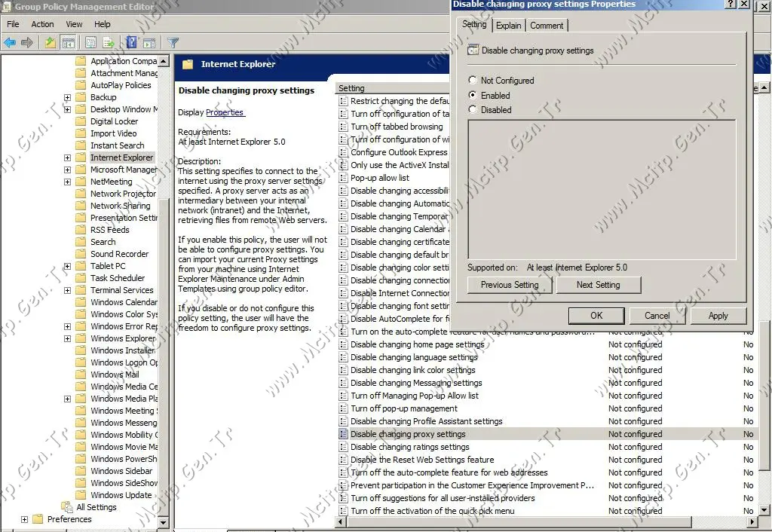The height and width of the screenshot is (532, 772).
Task: Confirm the dialog with OK
Action: click(x=596, y=316)
